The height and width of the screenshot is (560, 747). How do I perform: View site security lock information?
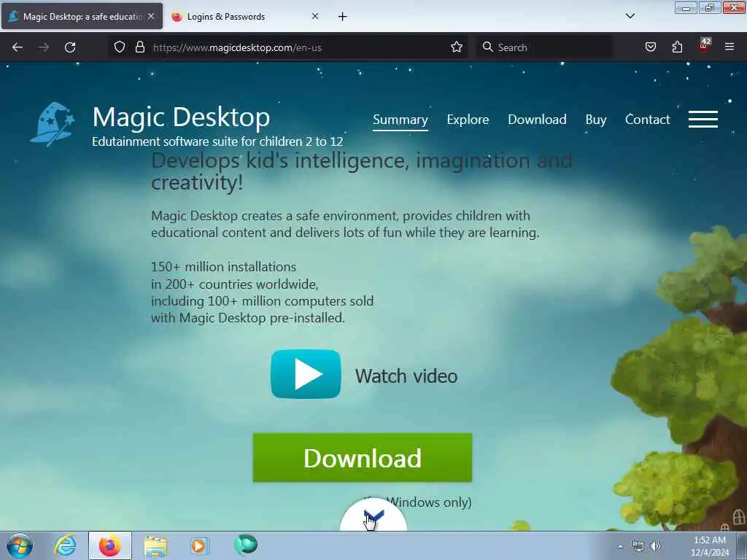tap(139, 47)
